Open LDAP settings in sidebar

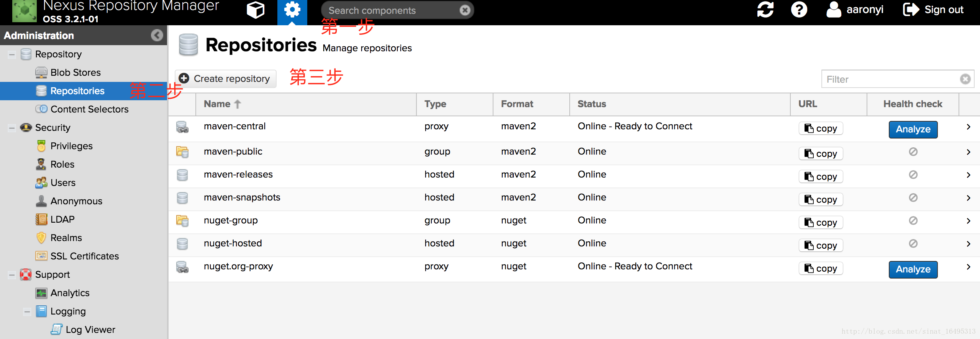(x=62, y=219)
